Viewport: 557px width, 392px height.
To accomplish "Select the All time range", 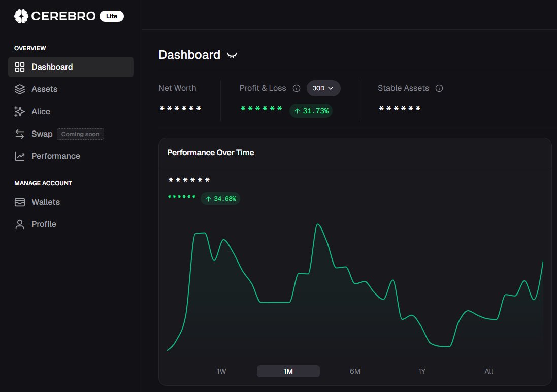I will coord(488,371).
